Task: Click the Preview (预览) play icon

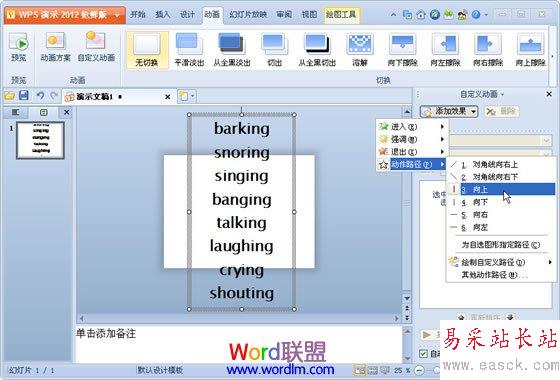Action: pos(18,43)
